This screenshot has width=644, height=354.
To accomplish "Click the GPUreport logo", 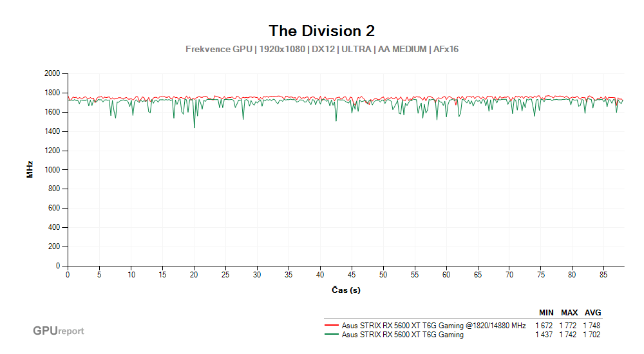I will click(x=59, y=331).
